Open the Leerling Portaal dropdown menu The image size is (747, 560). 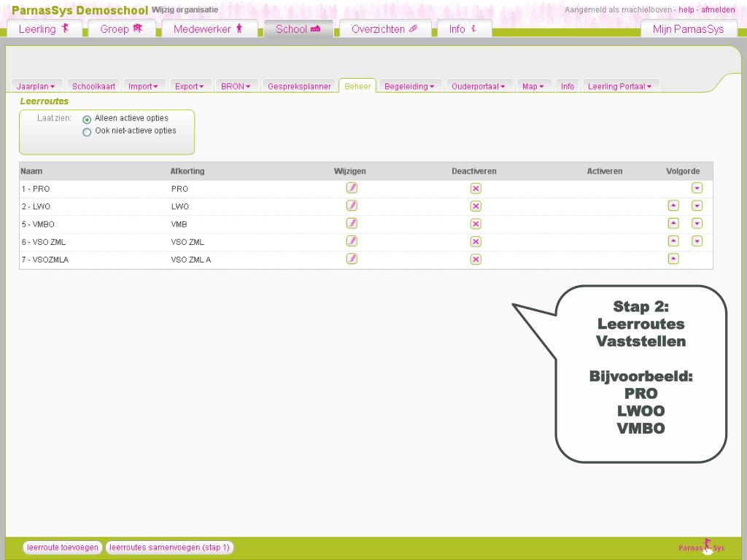pyautogui.click(x=620, y=86)
